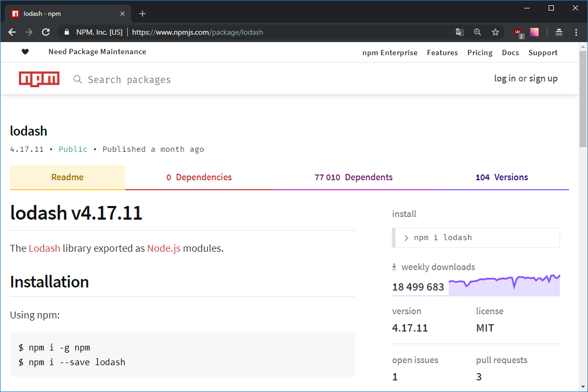Bookmark this page with the star icon
This screenshot has width=588, height=392.
(x=495, y=32)
